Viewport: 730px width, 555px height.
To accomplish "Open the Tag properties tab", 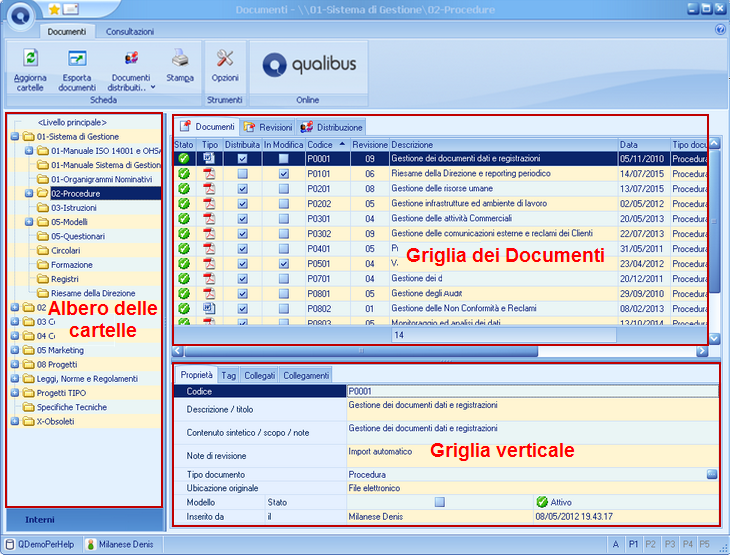I will click(228, 375).
